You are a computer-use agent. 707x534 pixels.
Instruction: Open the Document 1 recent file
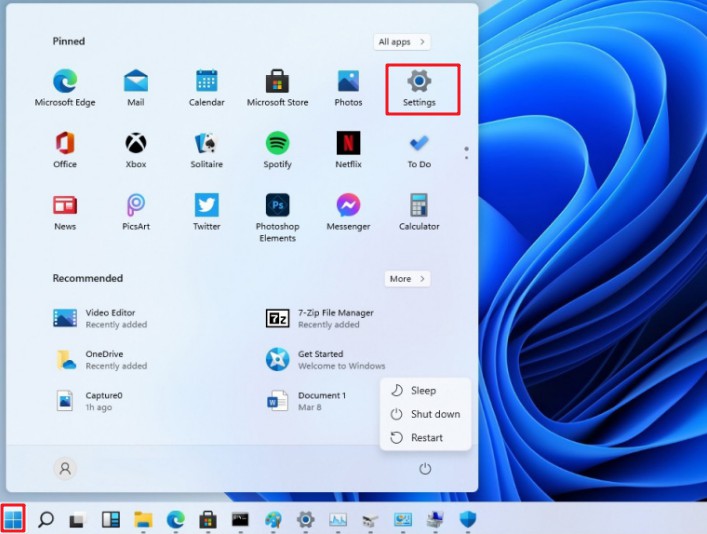[306, 401]
